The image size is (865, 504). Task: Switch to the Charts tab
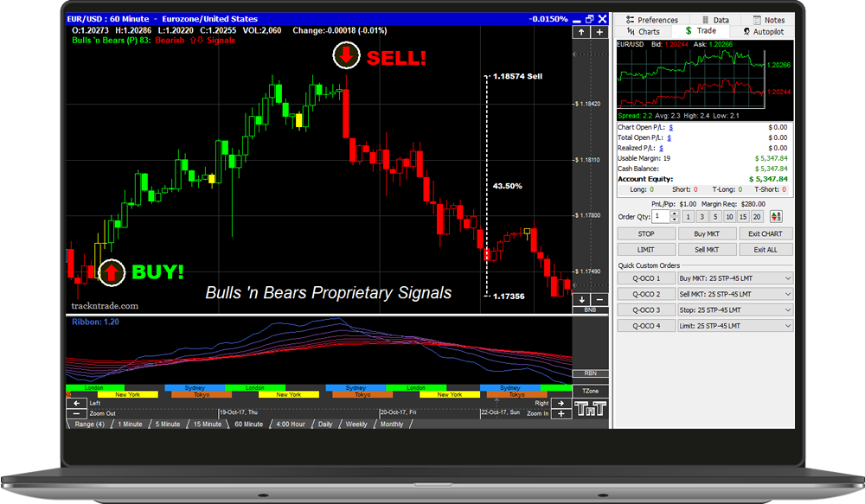[x=644, y=32]
